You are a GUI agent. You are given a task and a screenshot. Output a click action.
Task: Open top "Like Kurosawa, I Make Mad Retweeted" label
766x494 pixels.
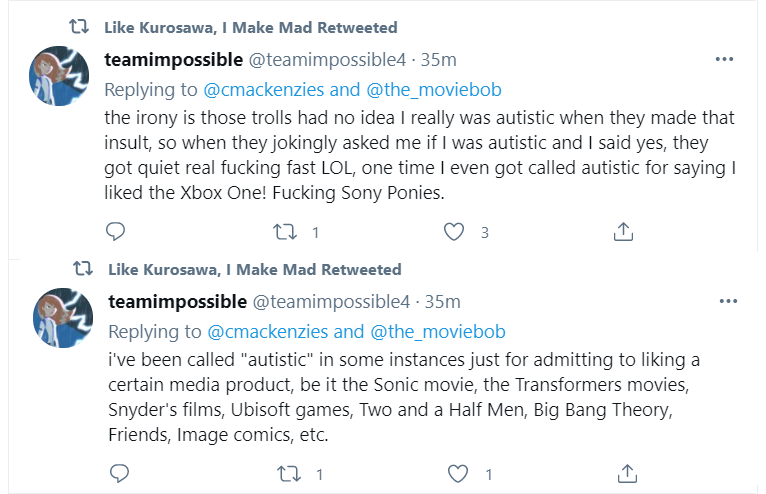point(252,27)
